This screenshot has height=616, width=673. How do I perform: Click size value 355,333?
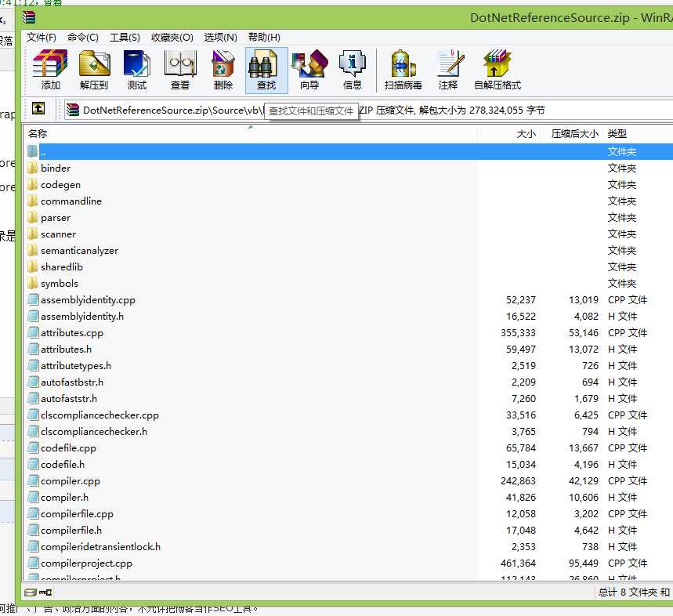point(518,333)
